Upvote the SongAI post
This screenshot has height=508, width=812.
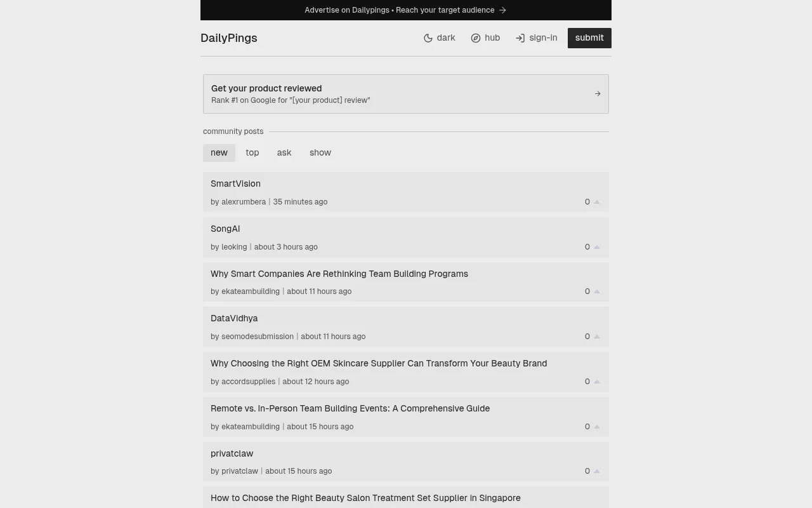click(597, 246)
